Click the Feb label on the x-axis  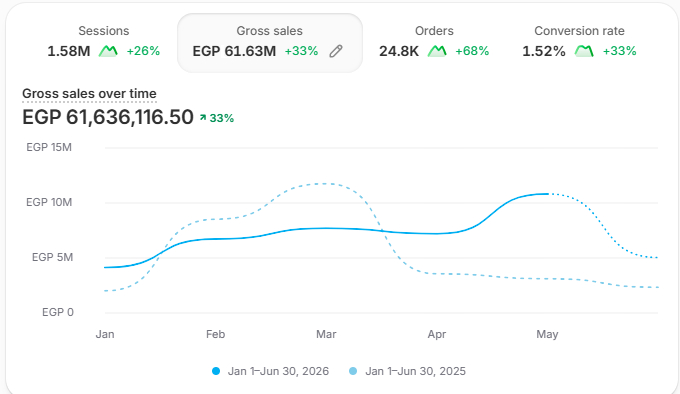click(x=216, y=334)
